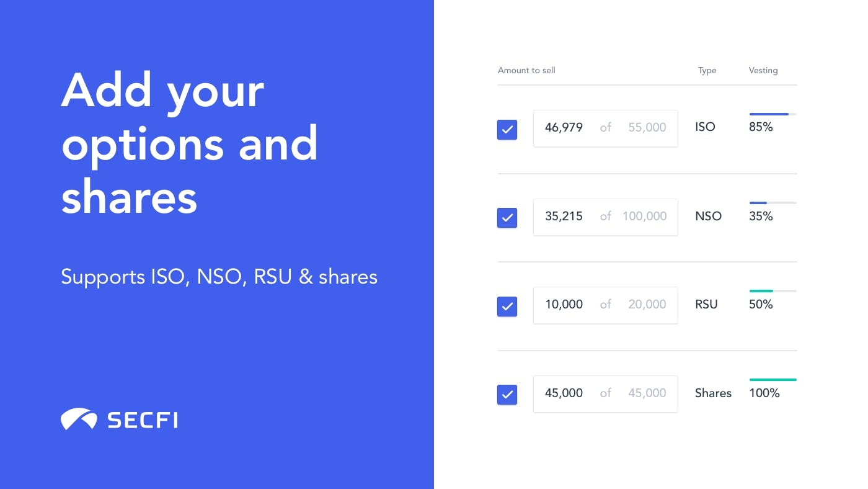Click the Shares 100% vesting bar
This screenshot has height=489, width=868.
773,380
